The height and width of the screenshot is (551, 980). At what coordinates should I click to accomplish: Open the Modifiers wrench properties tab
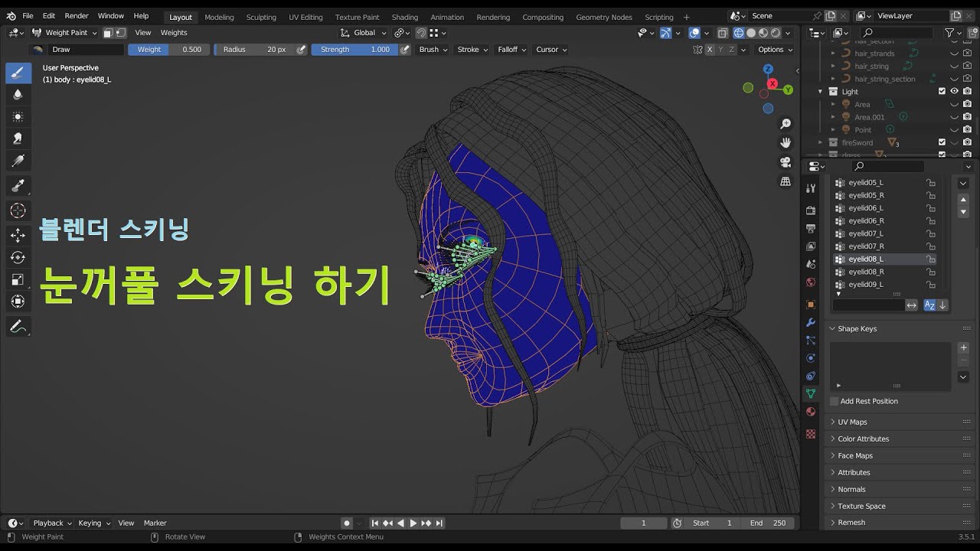pos(811,322)
